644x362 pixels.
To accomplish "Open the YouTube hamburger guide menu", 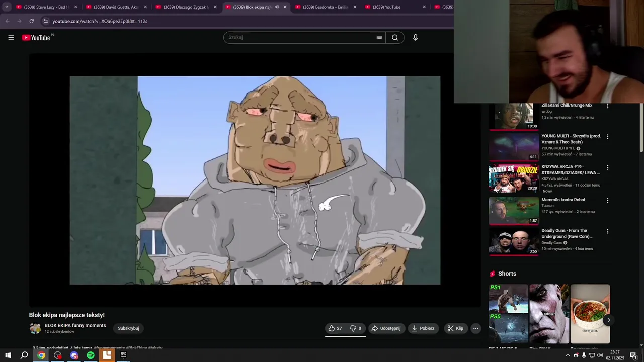I will coord(11,37).
